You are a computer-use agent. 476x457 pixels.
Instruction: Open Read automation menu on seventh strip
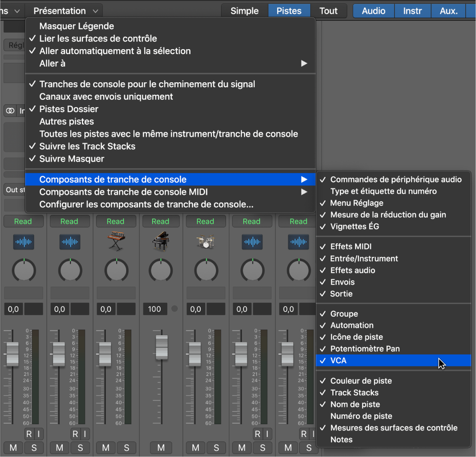297,221
